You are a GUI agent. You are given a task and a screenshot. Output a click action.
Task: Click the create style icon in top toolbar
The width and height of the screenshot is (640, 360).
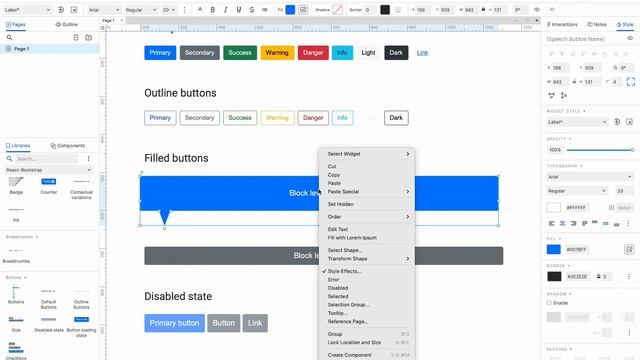(x=74, y=9)
